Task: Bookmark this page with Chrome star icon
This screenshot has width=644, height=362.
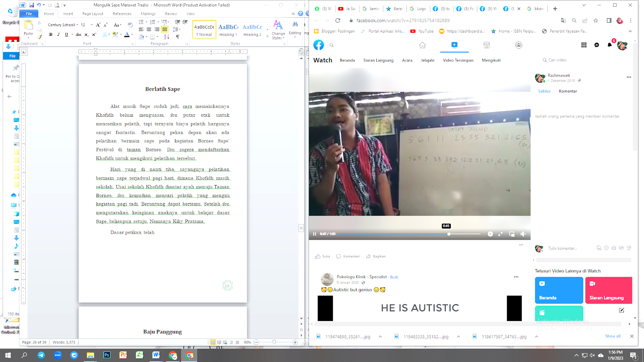Action: [596, 21]
